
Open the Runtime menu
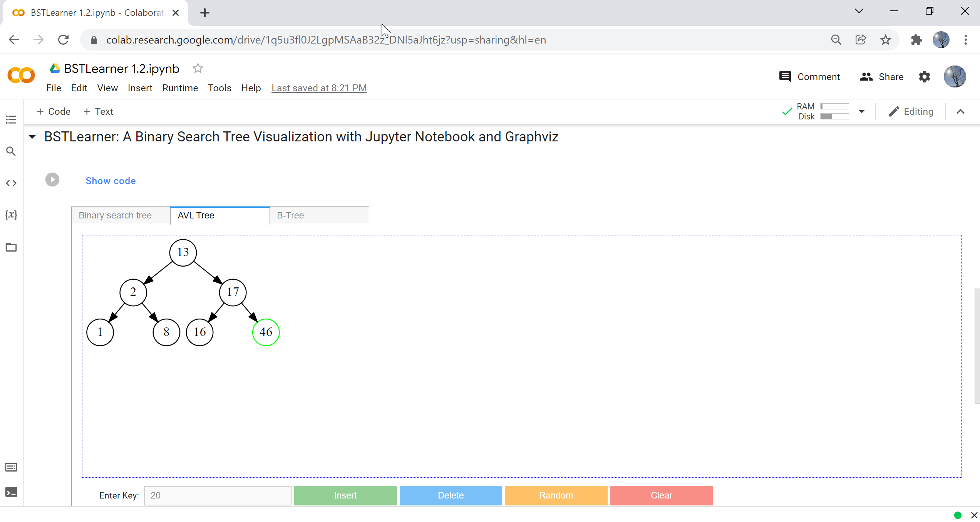pos(180,88)
